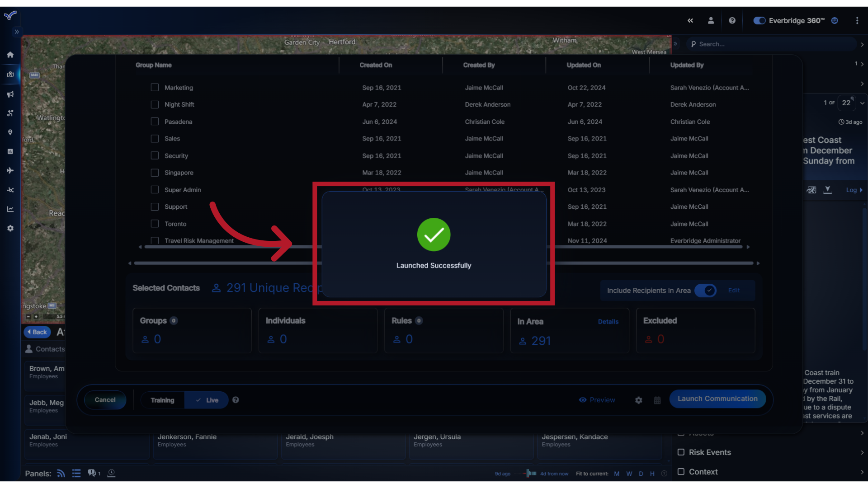Sort by Updated On column header
Screen dimensions: 868x488
[584, 65]
